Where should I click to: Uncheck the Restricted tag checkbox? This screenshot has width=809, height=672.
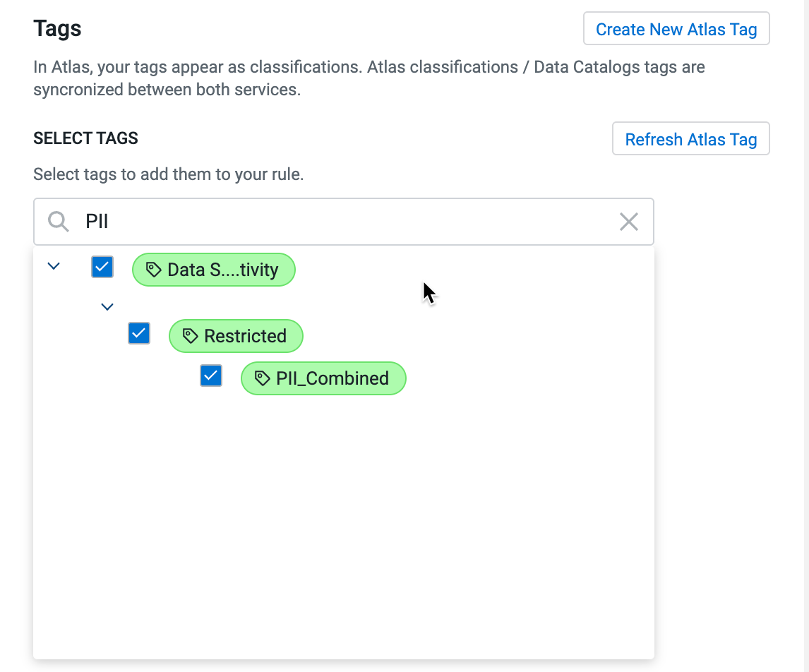click(139, 333)
